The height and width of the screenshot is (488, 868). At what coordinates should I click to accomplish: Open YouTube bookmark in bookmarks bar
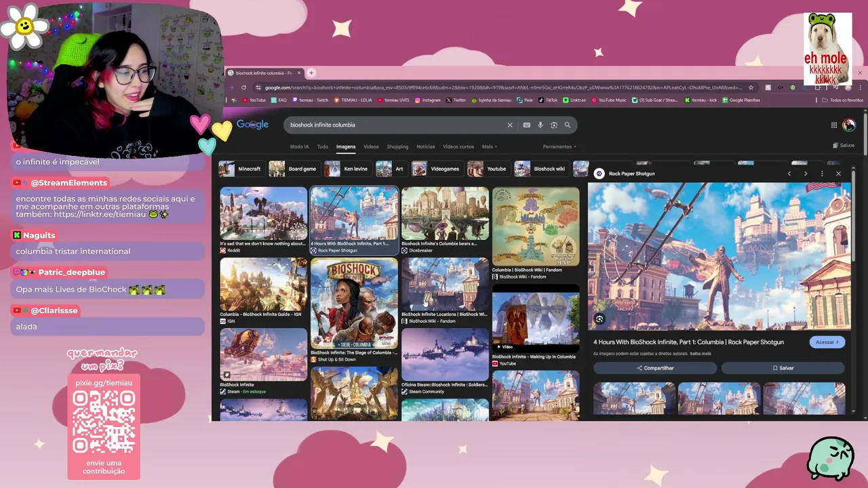tap(254, 100)
